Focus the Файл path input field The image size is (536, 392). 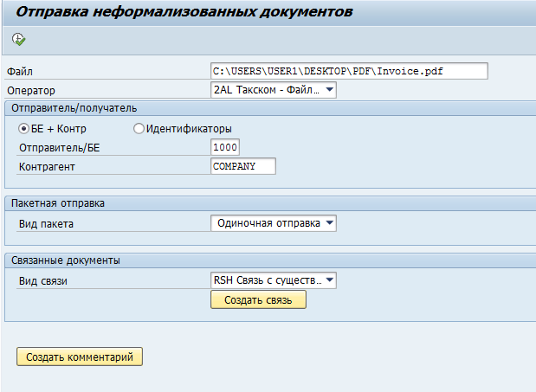pyautogui.click(x=349, y=71)
